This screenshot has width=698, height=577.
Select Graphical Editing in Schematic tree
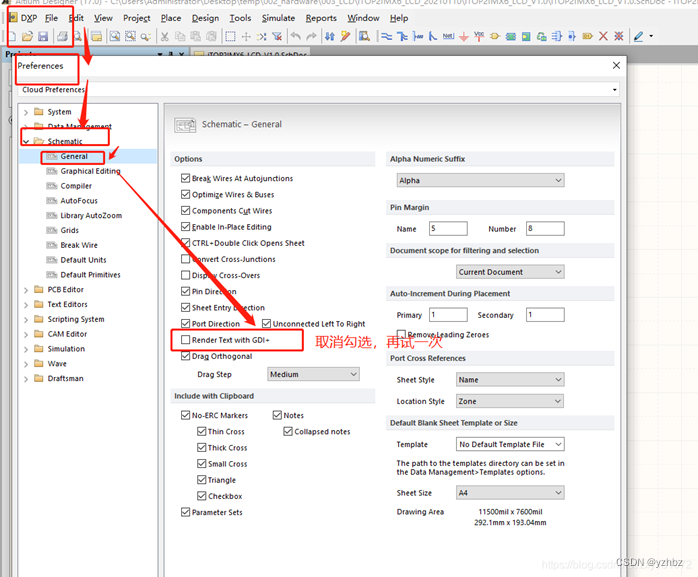pyautogui.click(x=90, y=171)
